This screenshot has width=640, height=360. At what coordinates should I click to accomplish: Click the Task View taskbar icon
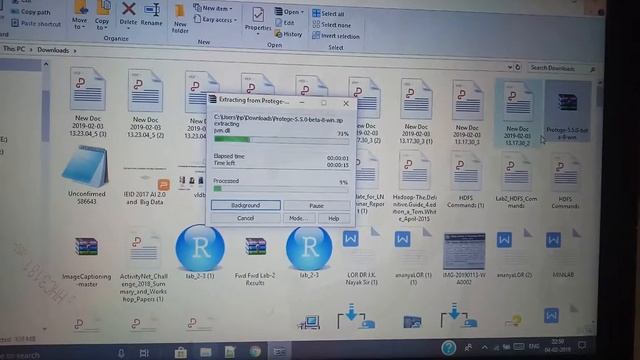click(144, 353)
